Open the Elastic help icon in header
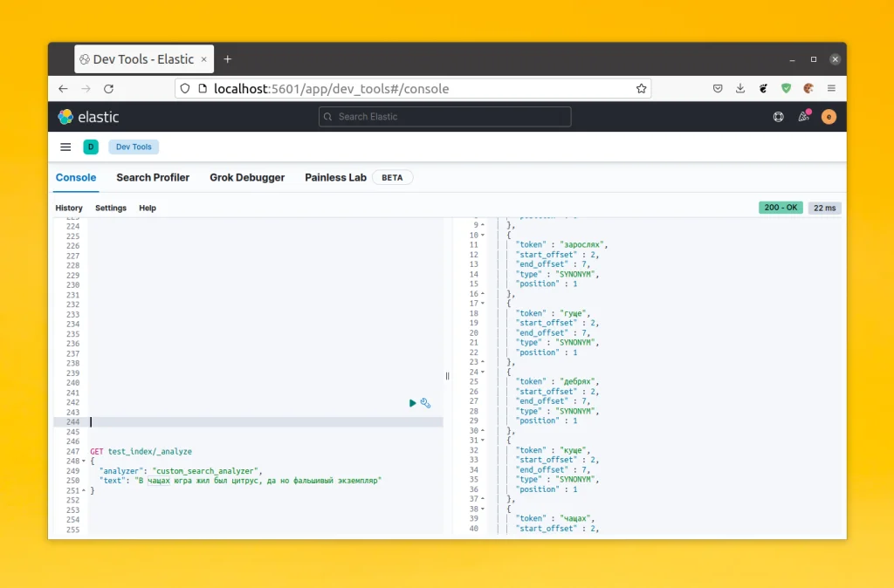The image size is (894, 588). pyautogui.click(x=778, y=116)
